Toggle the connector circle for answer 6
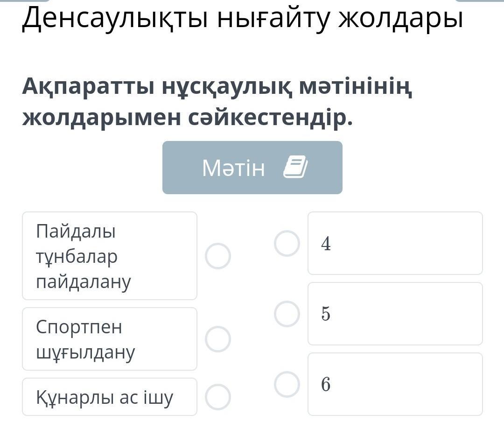504x429 pixels. pyautogui.click(x=287, y=384)
